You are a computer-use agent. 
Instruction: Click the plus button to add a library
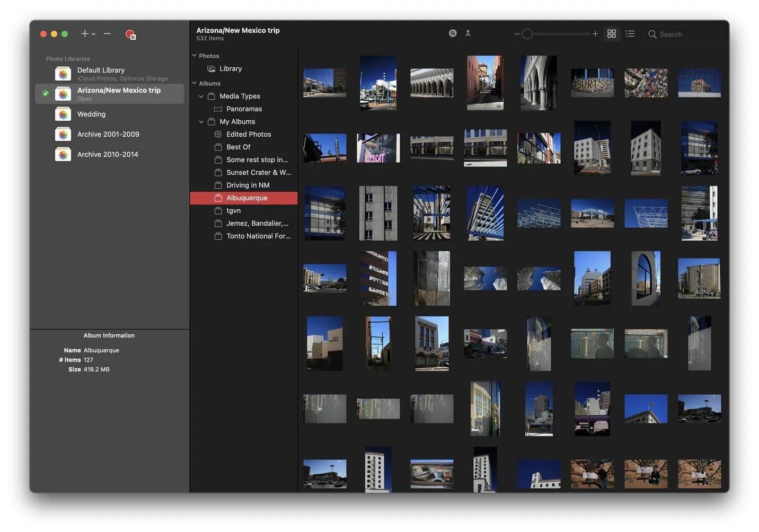coord(84,34)
